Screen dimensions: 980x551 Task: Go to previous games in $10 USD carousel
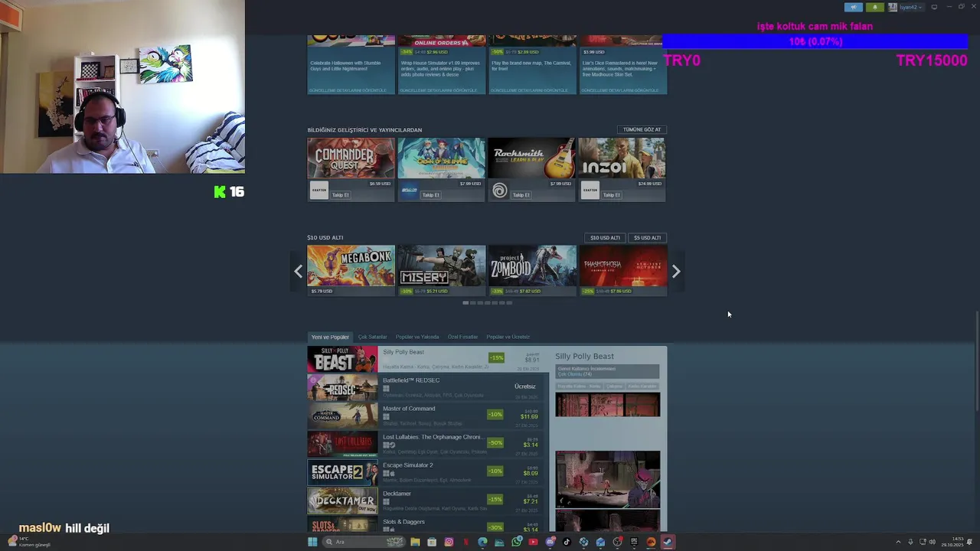click(299, 271)
